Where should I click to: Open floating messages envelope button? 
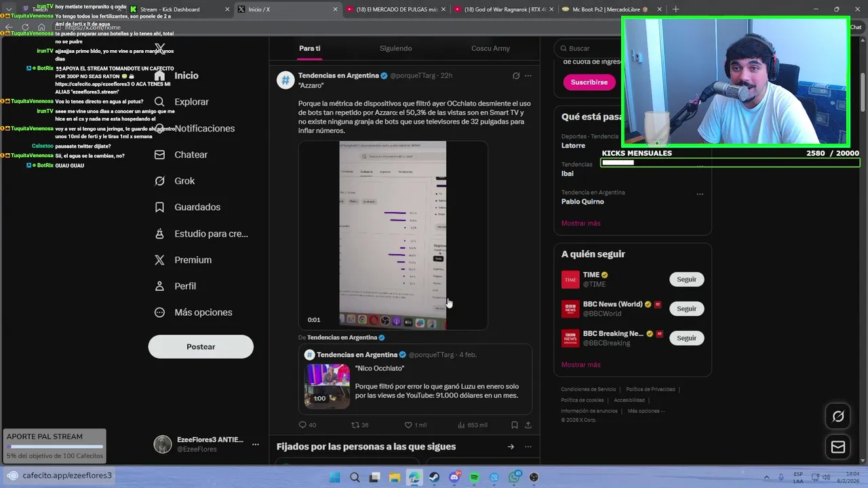pos(838,447)
